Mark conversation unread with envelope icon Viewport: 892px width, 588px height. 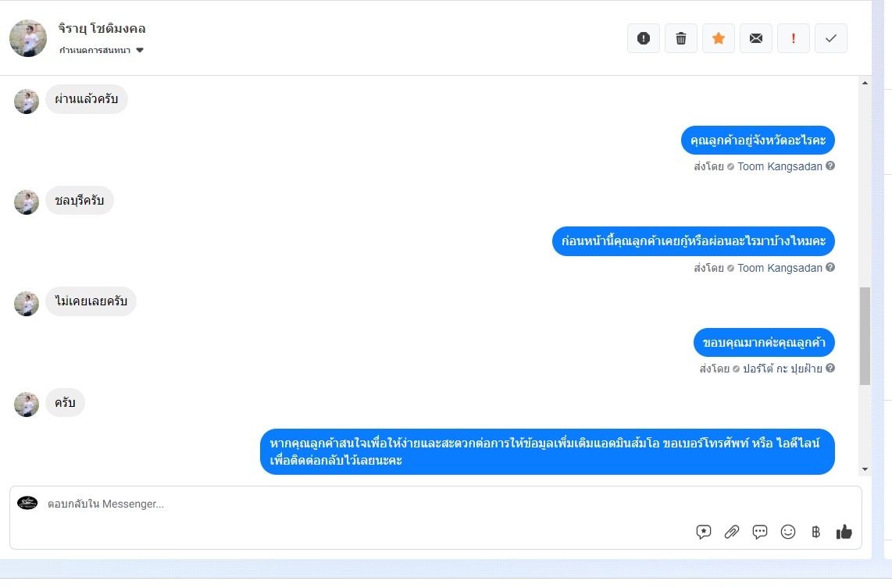coord(756,38)
